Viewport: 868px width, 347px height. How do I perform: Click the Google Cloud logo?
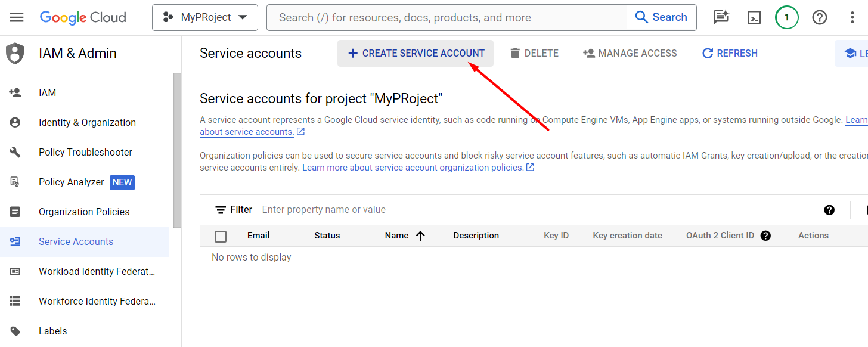pyautogui.click(x=83, y=17)
